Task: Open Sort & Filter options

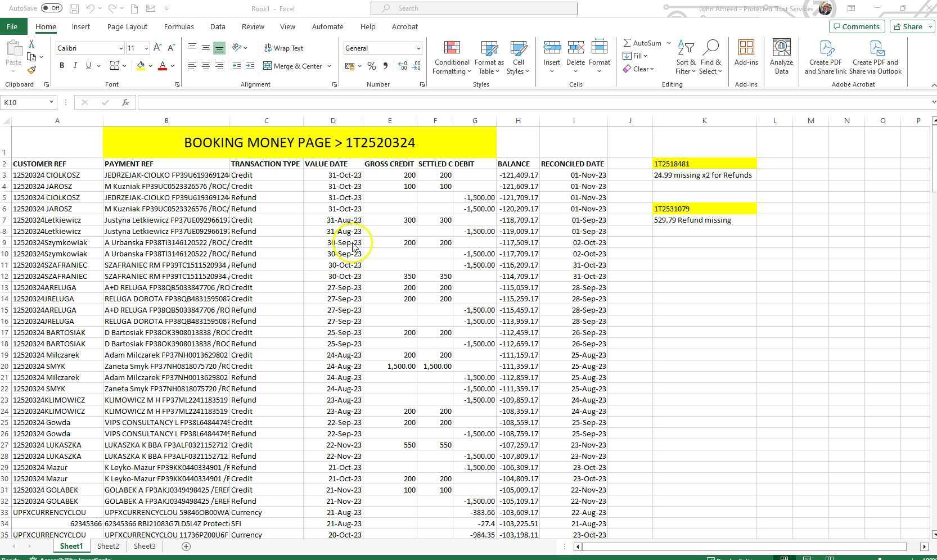Action: click(685, 56)
